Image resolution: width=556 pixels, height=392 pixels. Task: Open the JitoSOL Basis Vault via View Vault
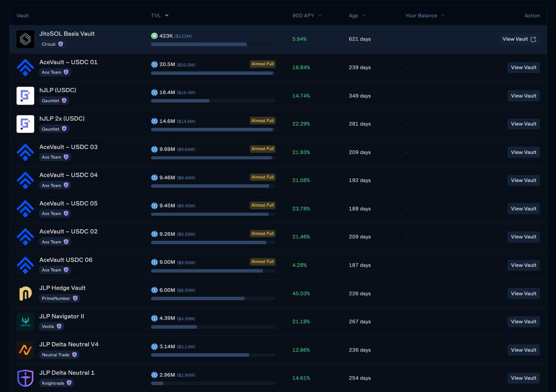coord(519,39)
